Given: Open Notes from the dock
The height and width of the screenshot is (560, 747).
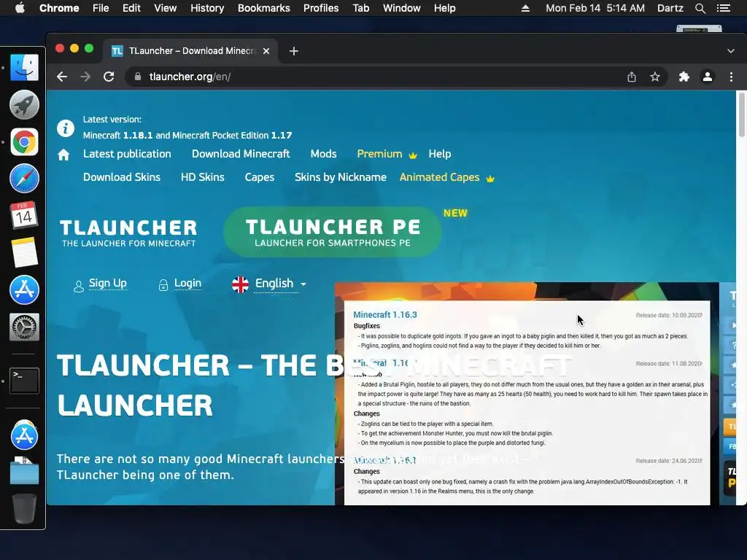Looking at the screenshot, I should (24, 252).
